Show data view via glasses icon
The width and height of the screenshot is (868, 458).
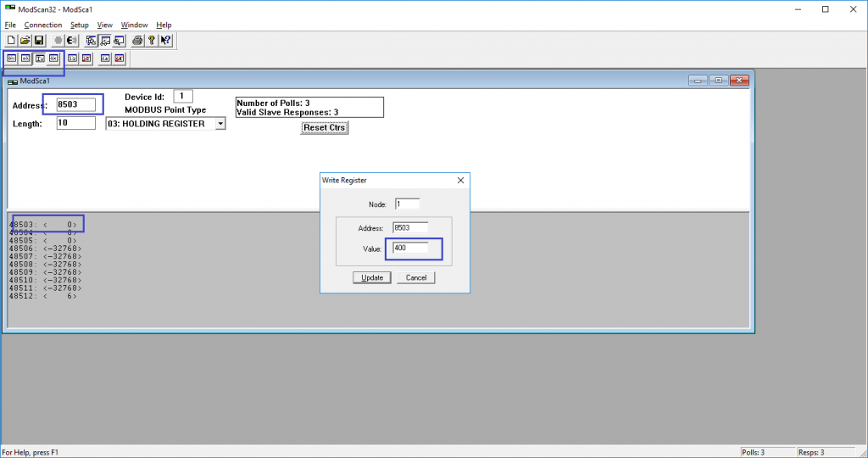click(x=104, y=41)
